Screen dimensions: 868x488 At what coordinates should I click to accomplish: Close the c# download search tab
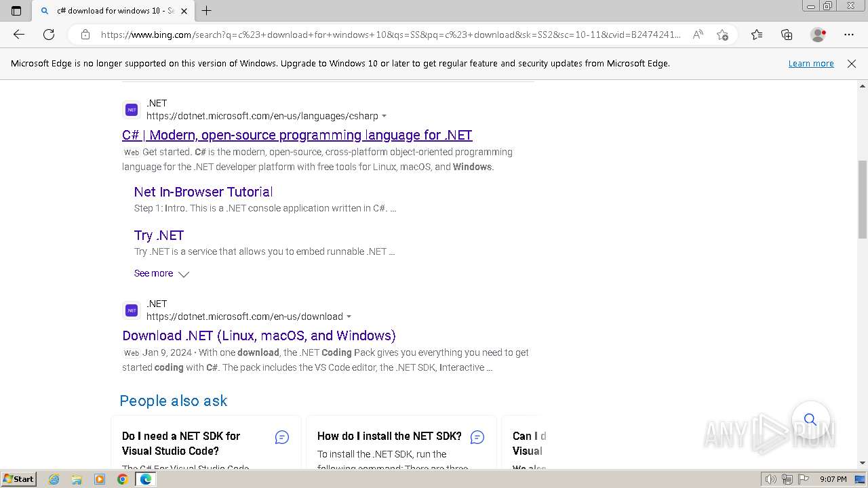click(184, 11)
